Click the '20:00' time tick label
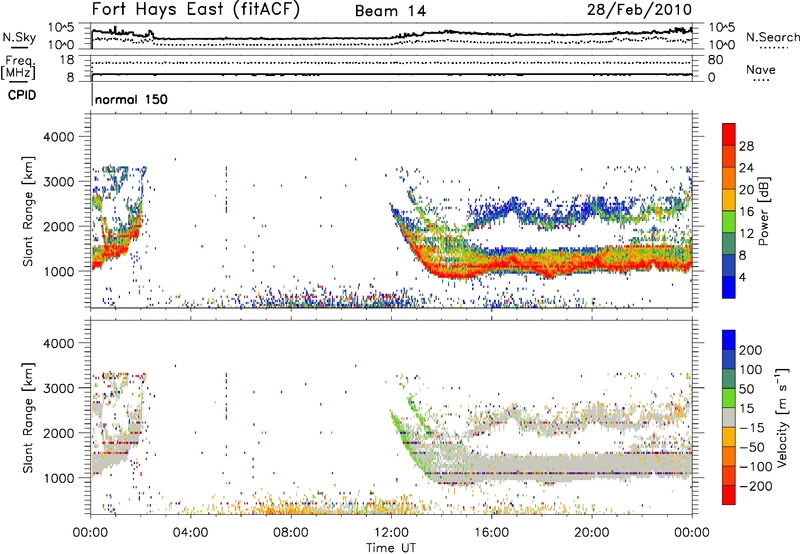Screen dimensions: 800x554 pos(591,533)
